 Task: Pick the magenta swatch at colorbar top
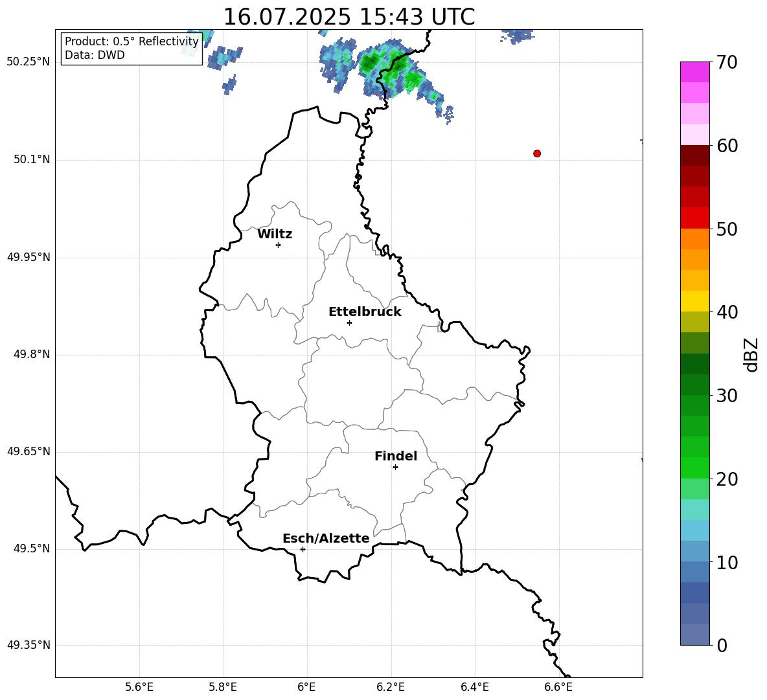pyautogui.click(x=695, y=73)
